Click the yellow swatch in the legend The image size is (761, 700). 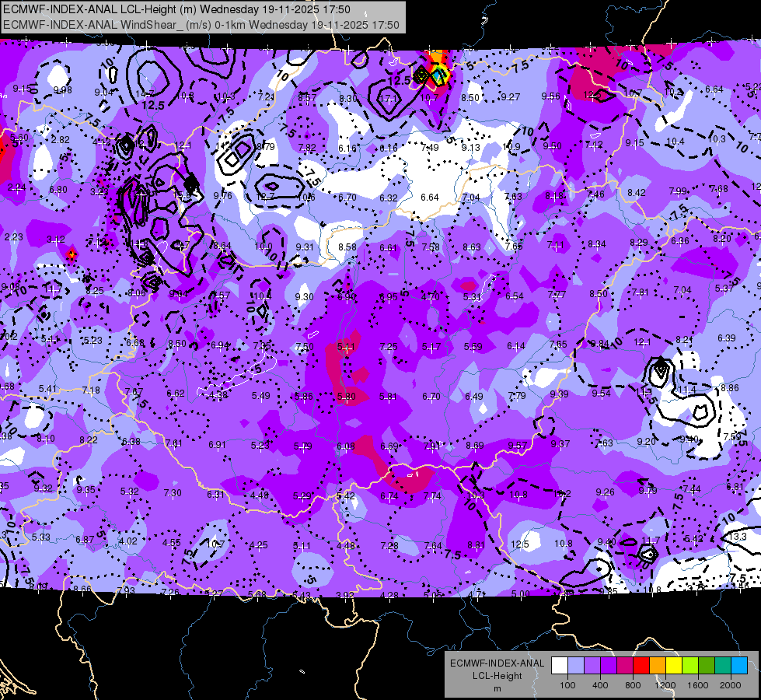click(x=674, y=666)
